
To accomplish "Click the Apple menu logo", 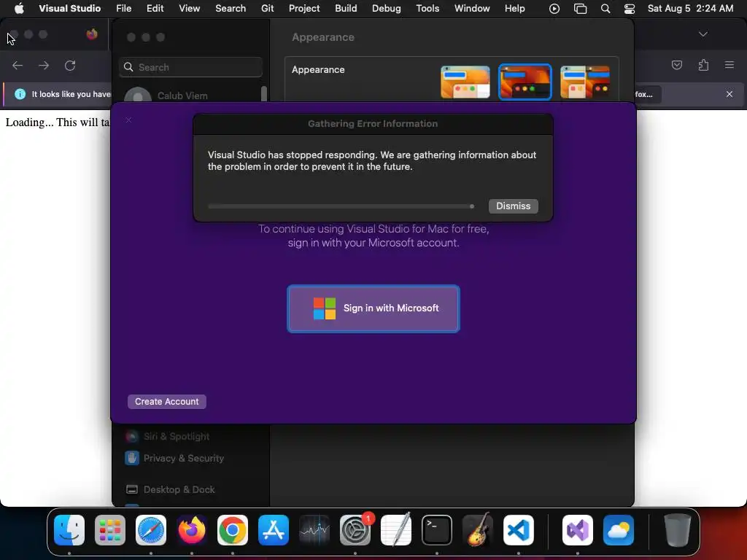I will click(19, 8).
